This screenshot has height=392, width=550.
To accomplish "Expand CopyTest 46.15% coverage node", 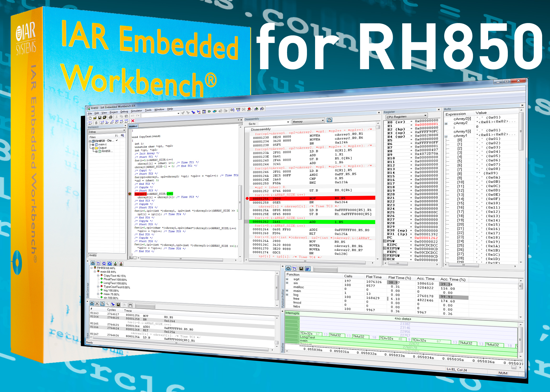I will (x=98, y=275).
